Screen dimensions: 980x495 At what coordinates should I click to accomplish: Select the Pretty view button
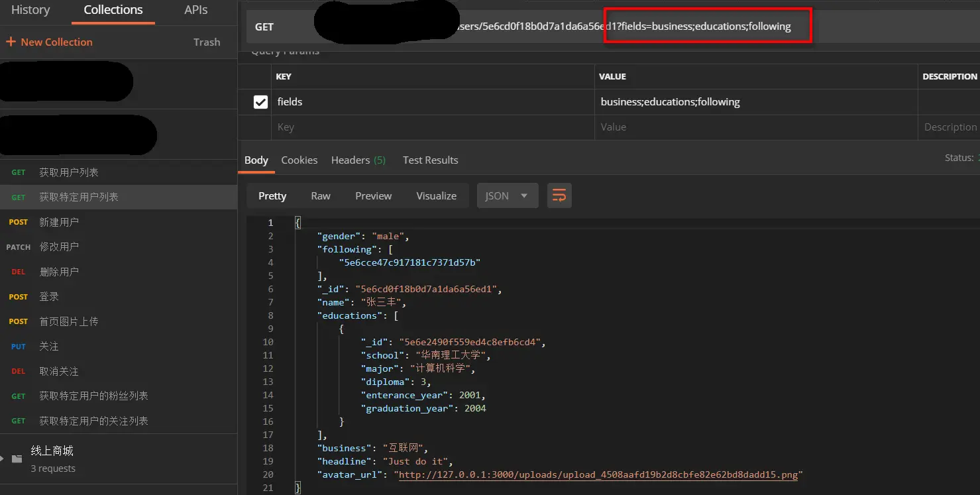tap(272, 196)
